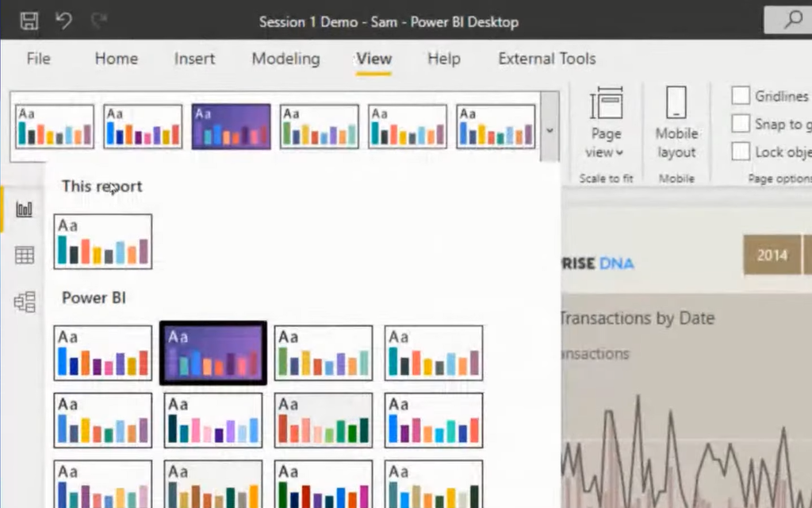Choose fourth theme in first Power BI row
The height and width of the screenshot is (508, 812).
click(434, 353)
